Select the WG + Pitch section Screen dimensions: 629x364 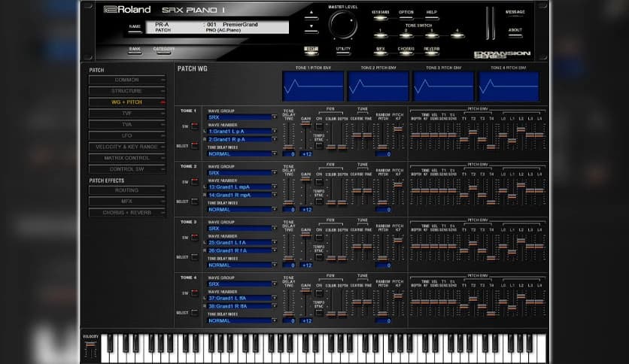click(126, 102)
